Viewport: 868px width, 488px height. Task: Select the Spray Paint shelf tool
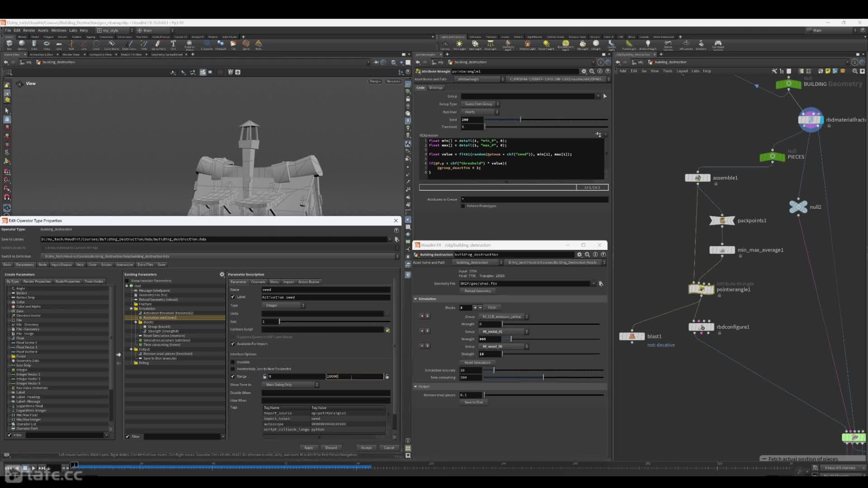158,45
